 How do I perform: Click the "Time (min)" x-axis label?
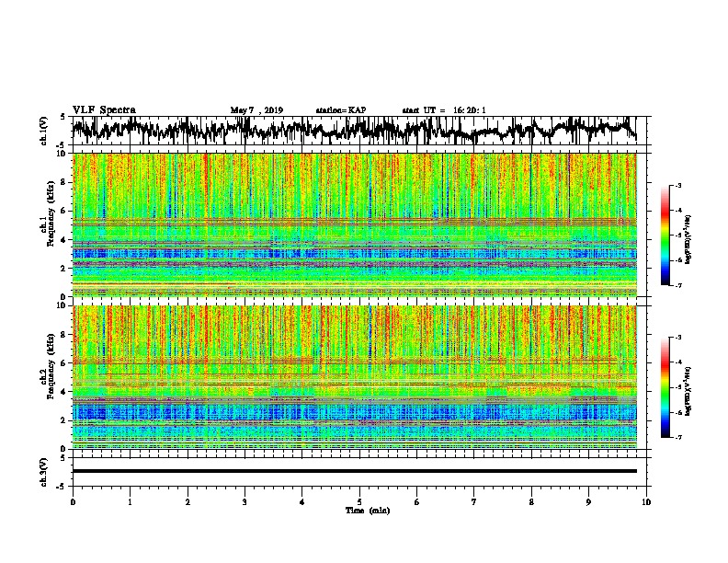pos(368,511)
